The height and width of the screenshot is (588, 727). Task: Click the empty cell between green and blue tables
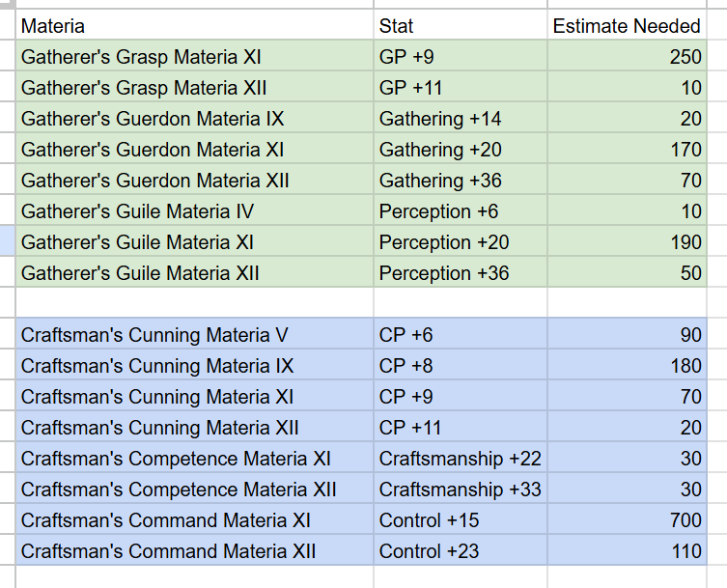[195, 302]
